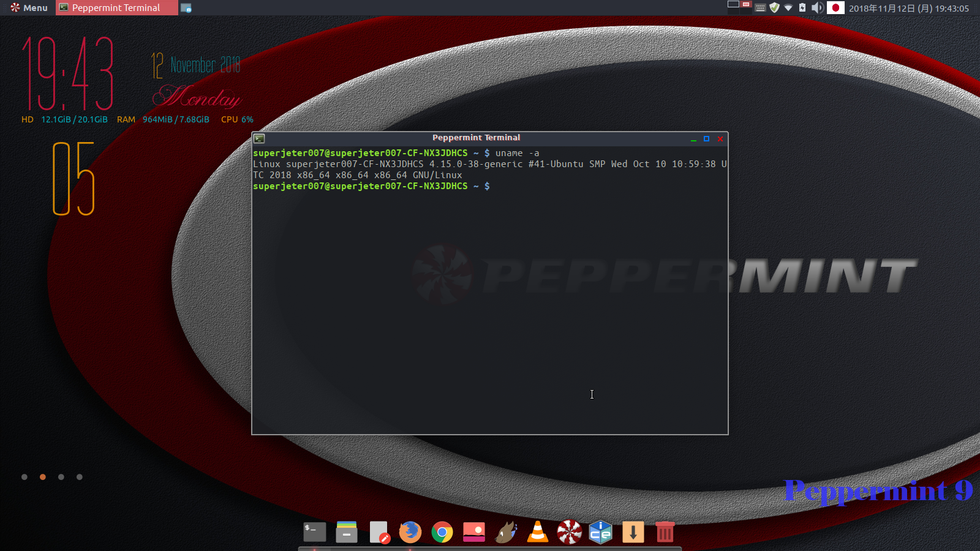Click the 'GNU/Linux' text in terminal output

click(437, 175)
